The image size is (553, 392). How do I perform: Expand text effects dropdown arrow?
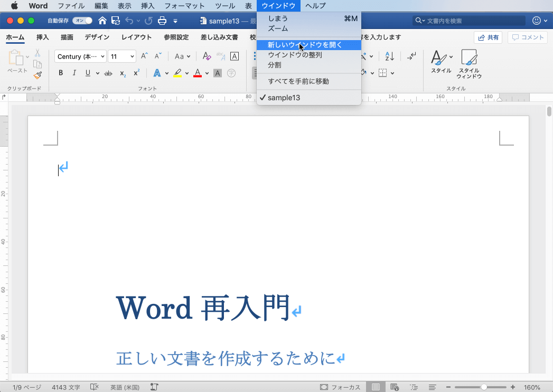pos(167,73)
